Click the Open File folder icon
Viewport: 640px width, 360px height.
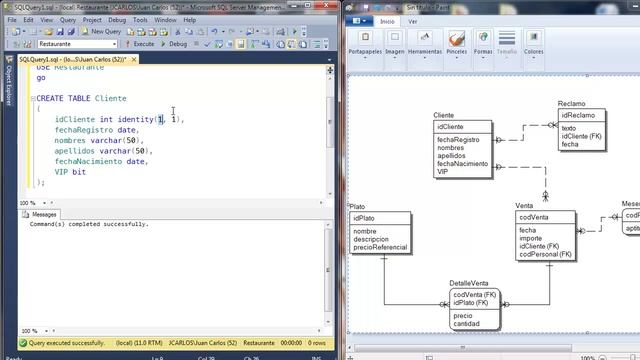(49, 31)
